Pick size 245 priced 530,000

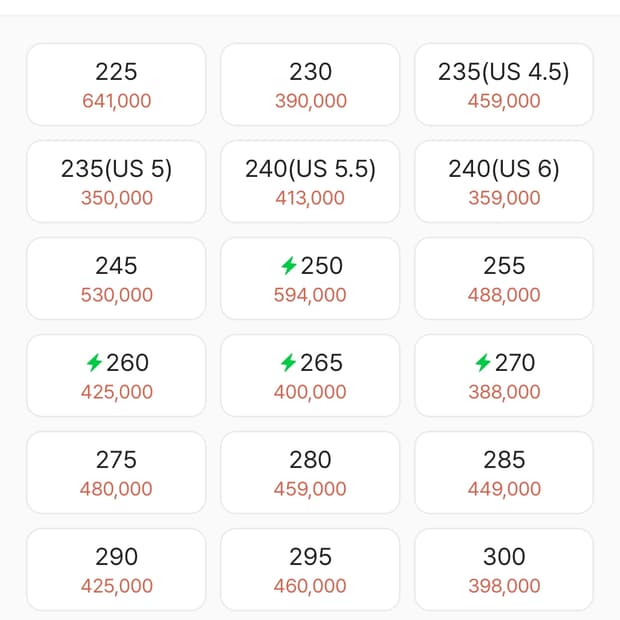point(116,278)
